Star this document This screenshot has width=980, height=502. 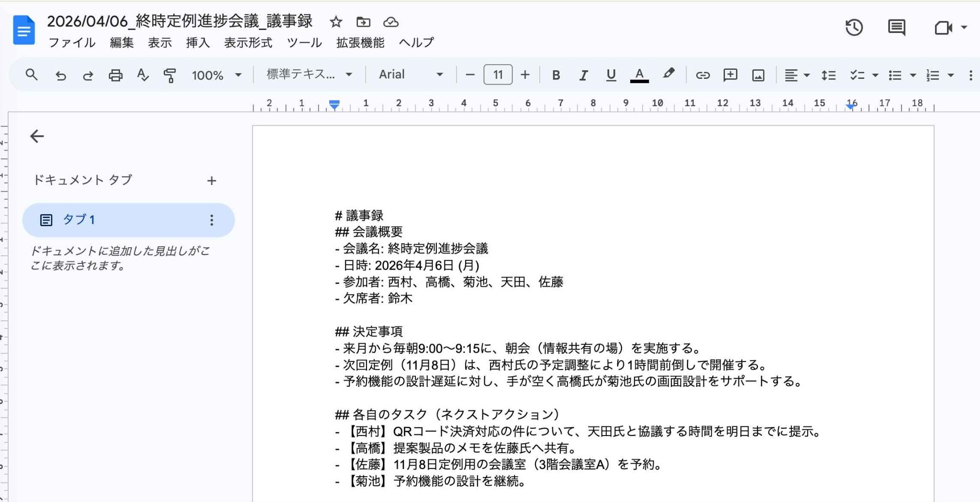tap(336, 22)
